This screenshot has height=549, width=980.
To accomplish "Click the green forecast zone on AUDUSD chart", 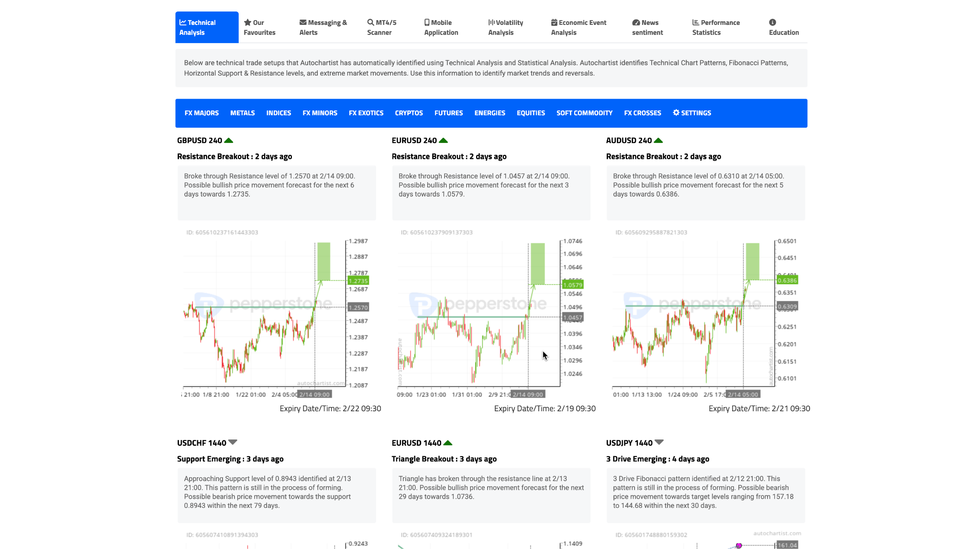I will [752, 261].
